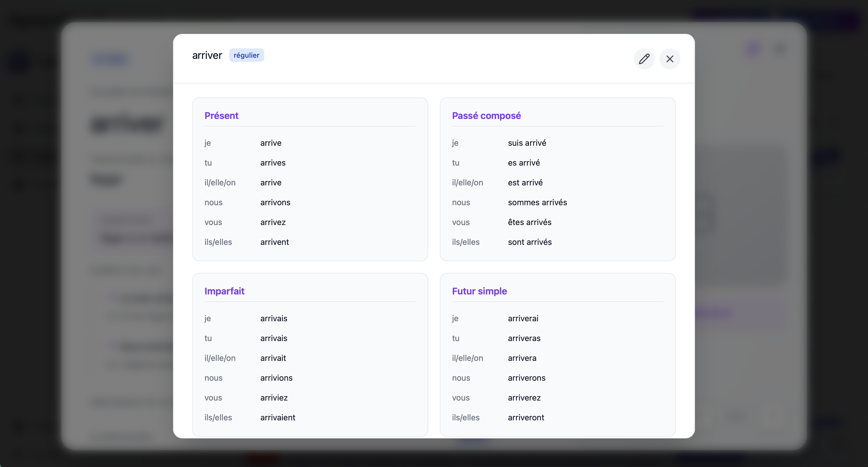Click the Présent tense heading
The image size is (868, 467).
click(221, 116)
